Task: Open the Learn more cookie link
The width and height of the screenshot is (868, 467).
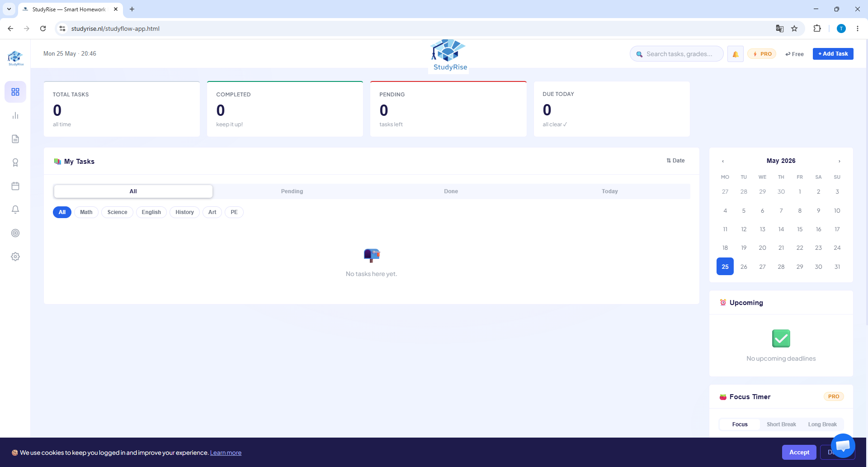Action: coord(226,453)
